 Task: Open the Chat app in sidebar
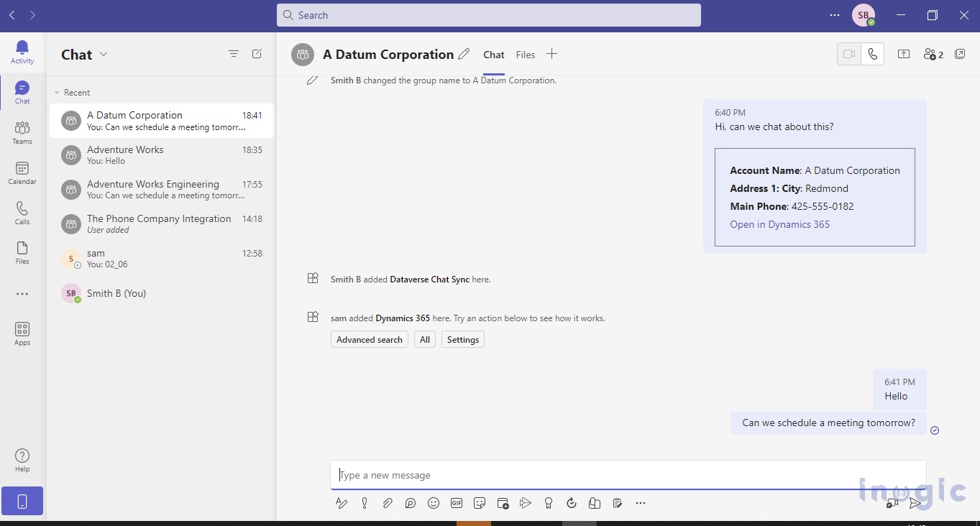22,92
